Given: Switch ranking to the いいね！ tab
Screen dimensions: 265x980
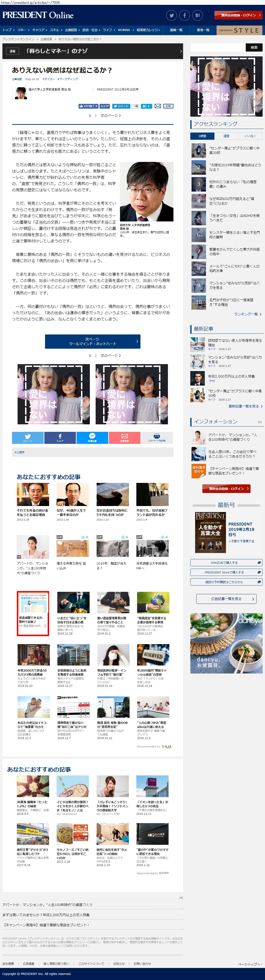Looking at the screenshot, I should point(250,136).
